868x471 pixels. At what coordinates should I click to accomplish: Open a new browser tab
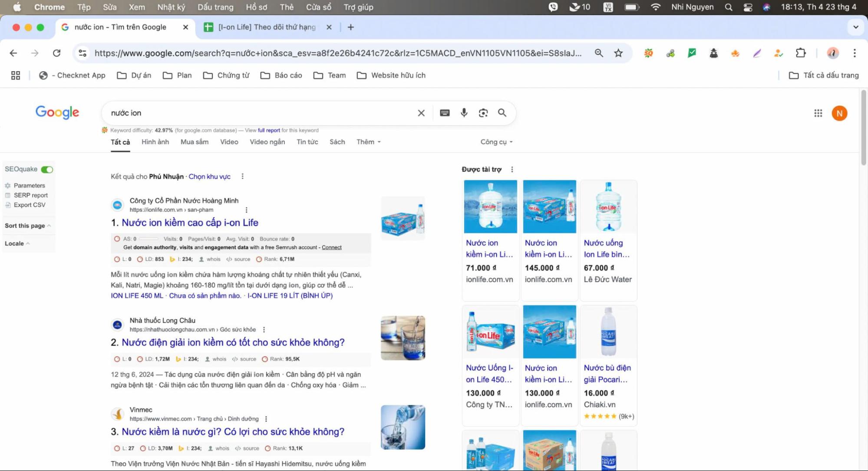(351, 27)
